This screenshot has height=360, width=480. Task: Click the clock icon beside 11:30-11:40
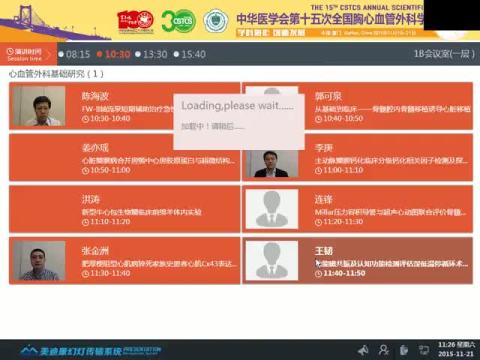click(85, 274)
